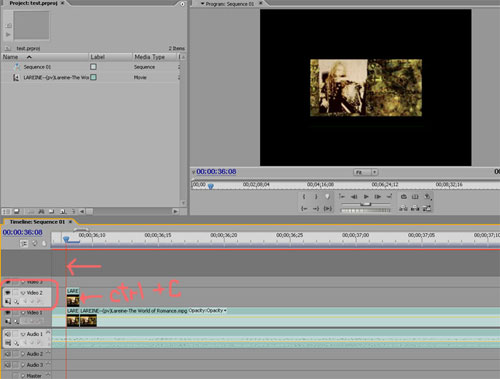The image size is (500, 379).
Task: Open the Opacity:Opacity dropdown on Video 1 clip
Action: click(x=207, y=310)
